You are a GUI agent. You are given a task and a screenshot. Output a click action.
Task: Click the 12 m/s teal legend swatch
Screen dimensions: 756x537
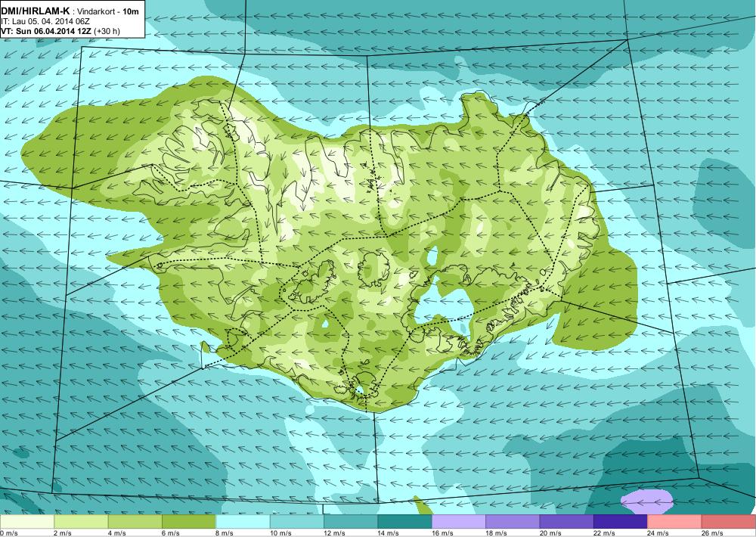pos(351,522)
